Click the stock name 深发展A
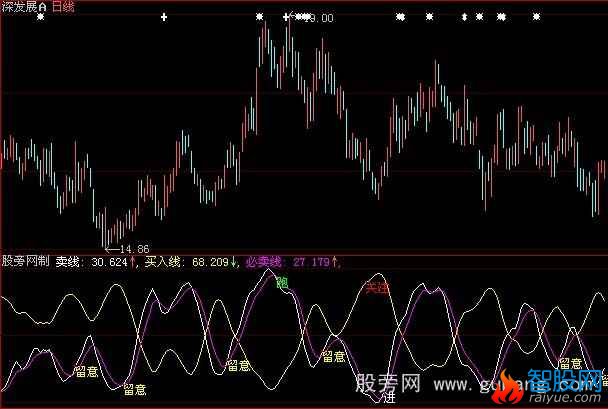The width and height of the screenshot is (608, 409). [x=24, y=7]
